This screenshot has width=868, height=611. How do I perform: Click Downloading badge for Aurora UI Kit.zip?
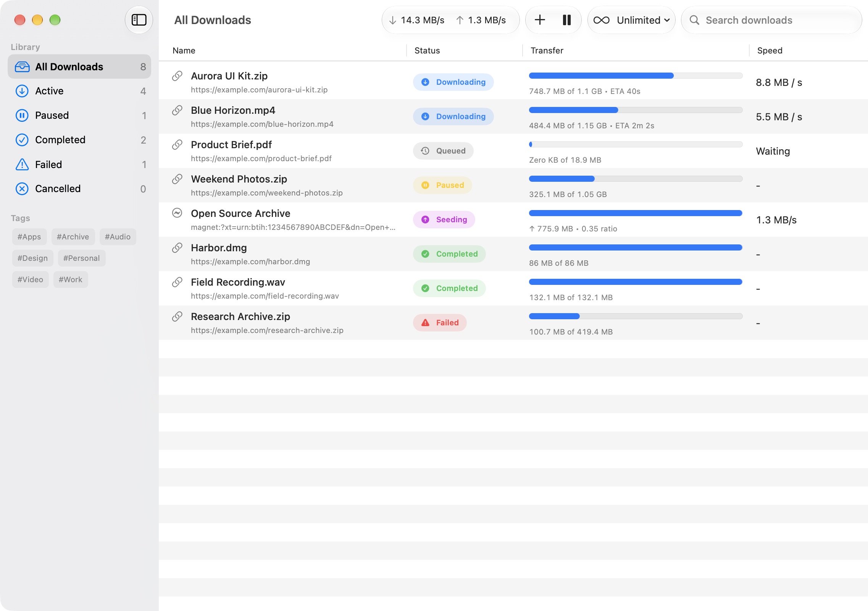(x=453, y=82)
